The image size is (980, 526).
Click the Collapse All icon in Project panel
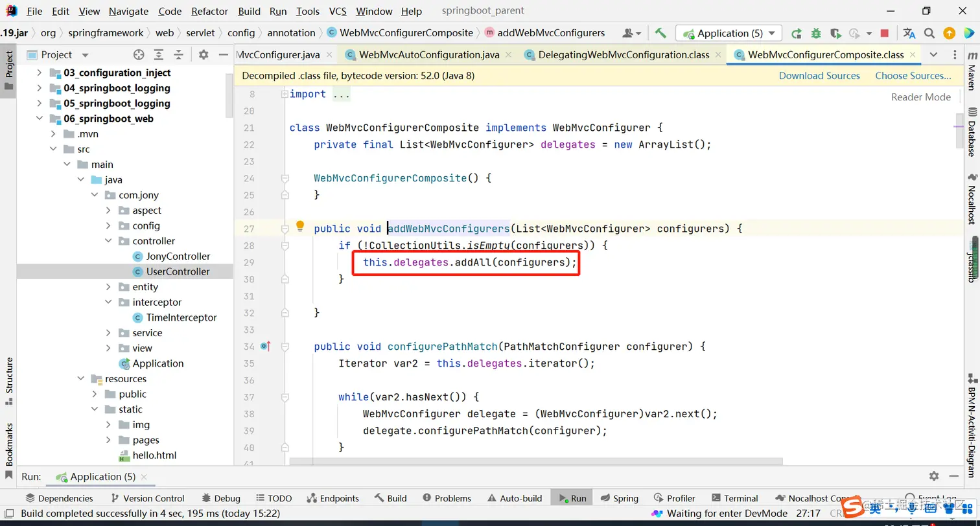pos(179,55)
